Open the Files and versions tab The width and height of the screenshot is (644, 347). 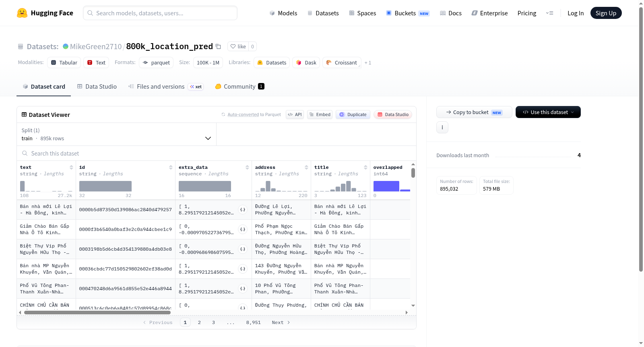pos(166,87)
